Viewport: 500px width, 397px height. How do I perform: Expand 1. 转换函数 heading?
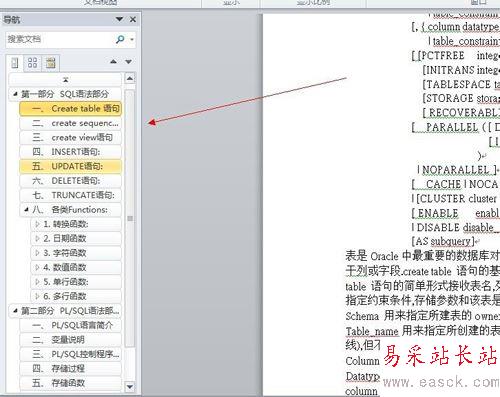pos(37,224)
